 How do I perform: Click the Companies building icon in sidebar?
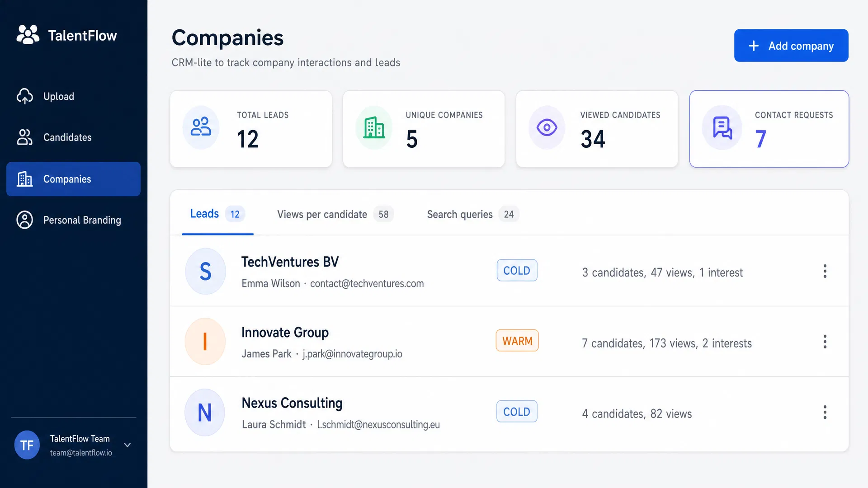25,179
